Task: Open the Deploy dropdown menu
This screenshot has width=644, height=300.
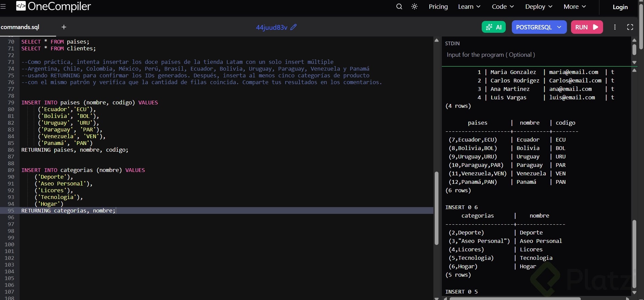Action: [x=539, y=7]
